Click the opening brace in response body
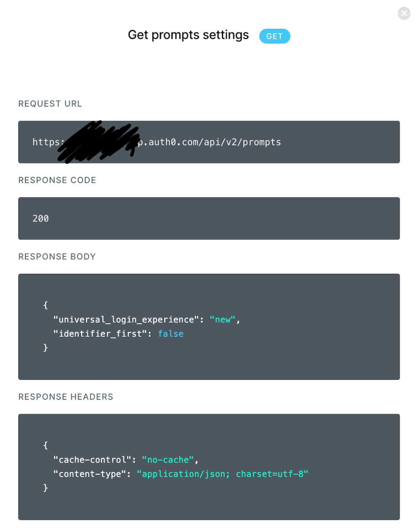This screenshot has height=532, width=418. (x=46, y=305)
